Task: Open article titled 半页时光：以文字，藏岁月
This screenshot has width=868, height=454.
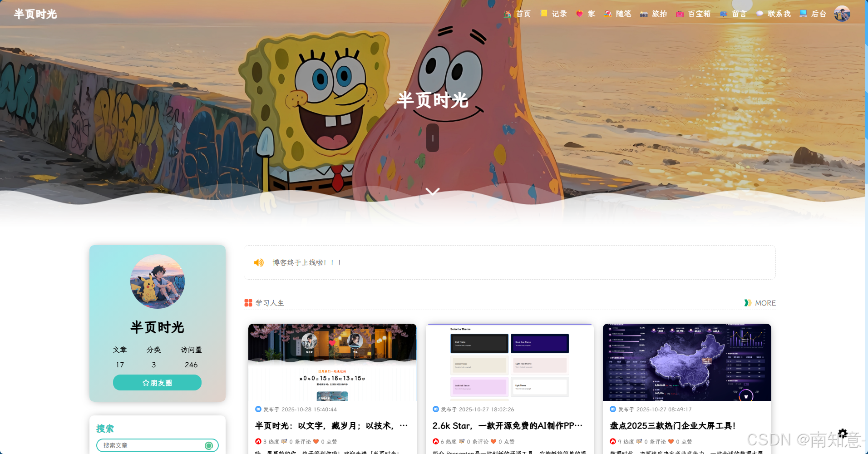Action: (331, 426)
